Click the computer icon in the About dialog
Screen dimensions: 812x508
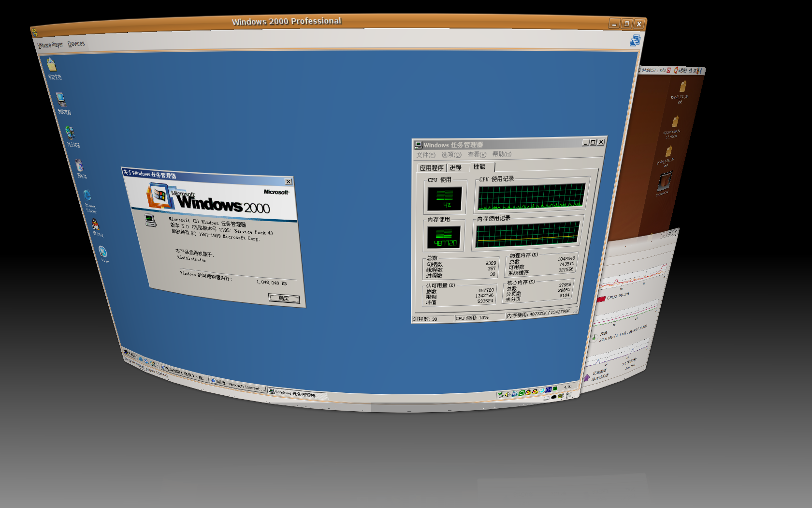(150, 220)
